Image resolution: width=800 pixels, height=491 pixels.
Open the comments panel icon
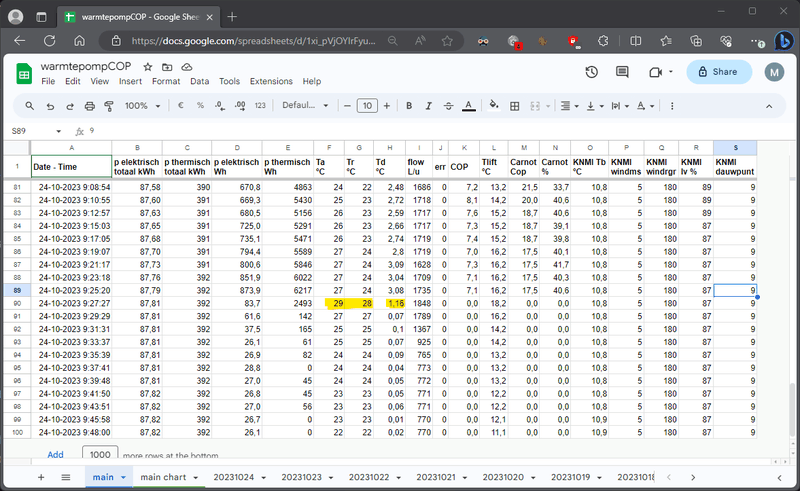point(624,72)
